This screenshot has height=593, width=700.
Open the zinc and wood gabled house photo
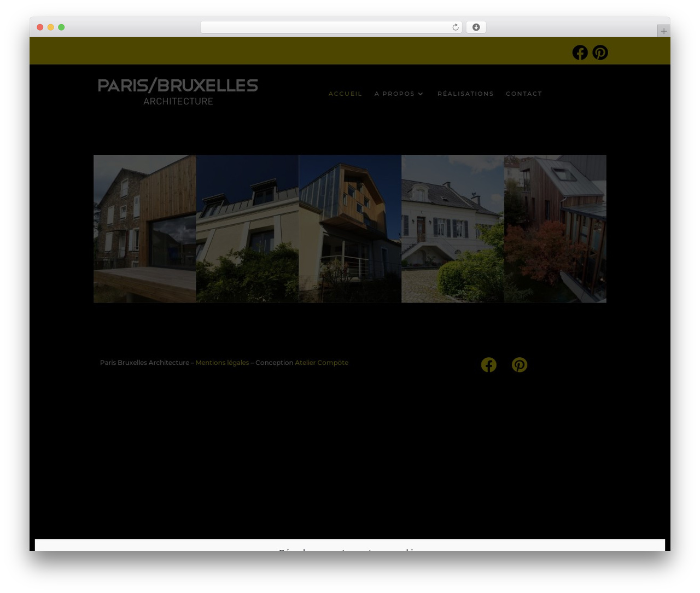(x=350, y=229)
